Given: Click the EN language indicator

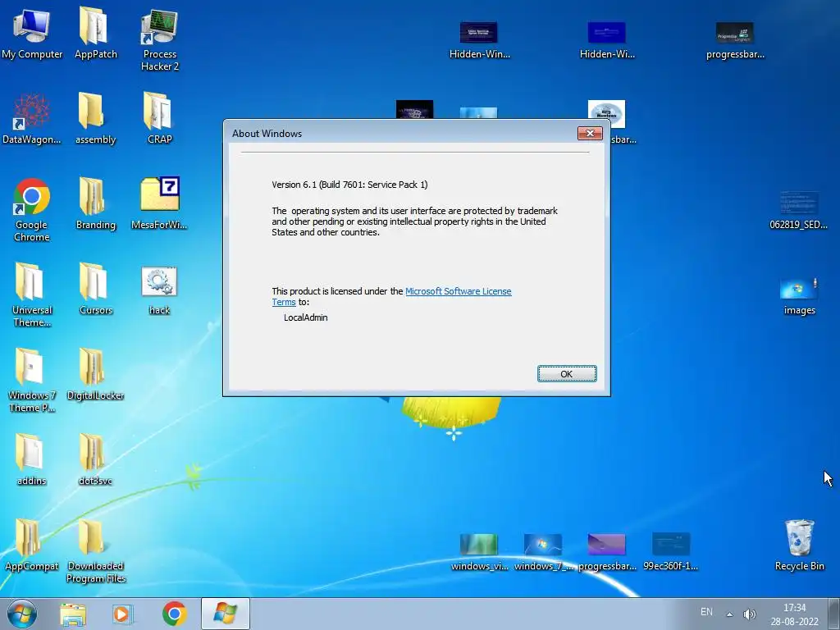Looking at the screenshot, I should click(x=706, y=612).
